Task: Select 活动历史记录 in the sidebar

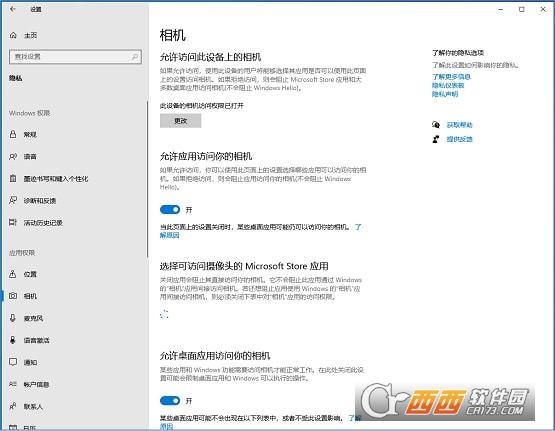Action: pyautogui.click(x=43, y=223)
